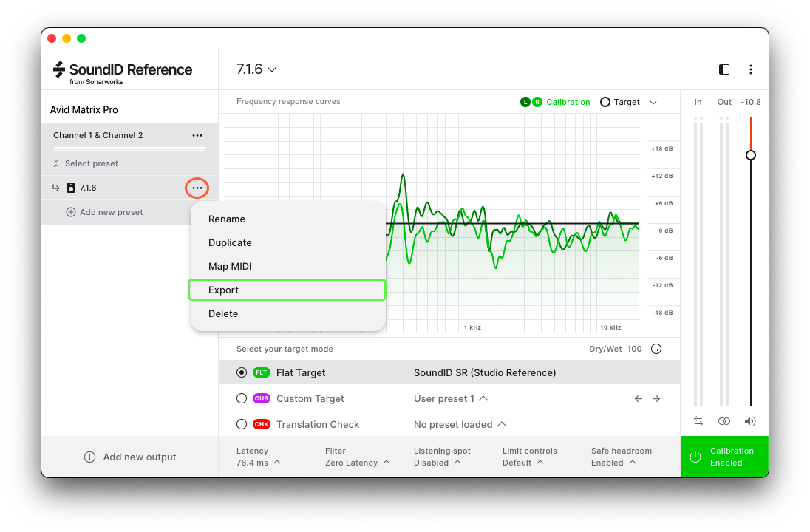
Task: Click Add new preset
Action: click(104, 212)
